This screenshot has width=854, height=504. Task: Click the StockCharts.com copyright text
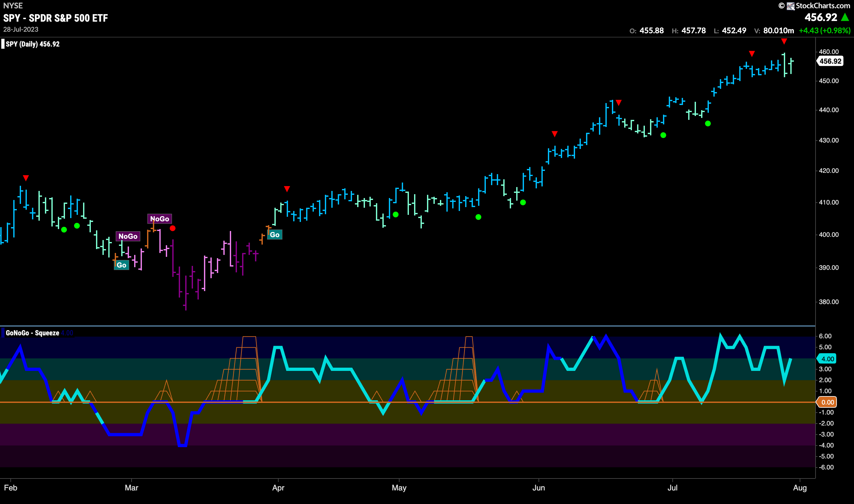tap(823, 6)
